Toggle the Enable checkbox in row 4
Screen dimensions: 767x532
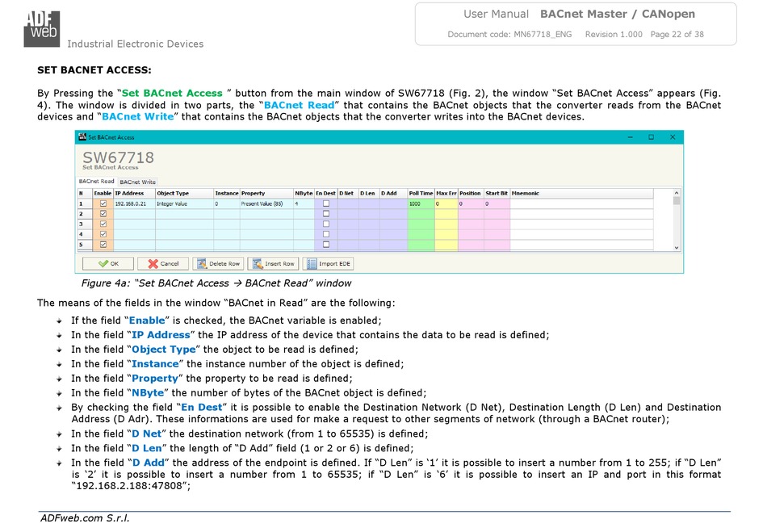click(x=103, y=234)
